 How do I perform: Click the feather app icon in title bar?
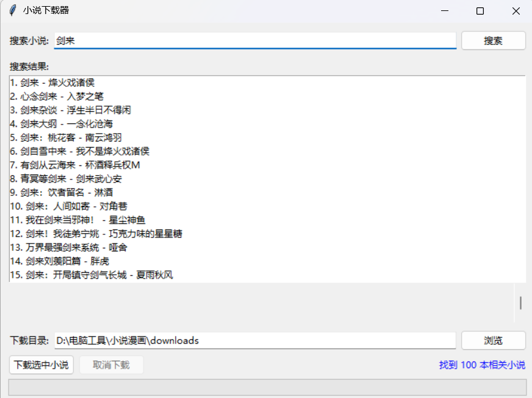[13, 10]
